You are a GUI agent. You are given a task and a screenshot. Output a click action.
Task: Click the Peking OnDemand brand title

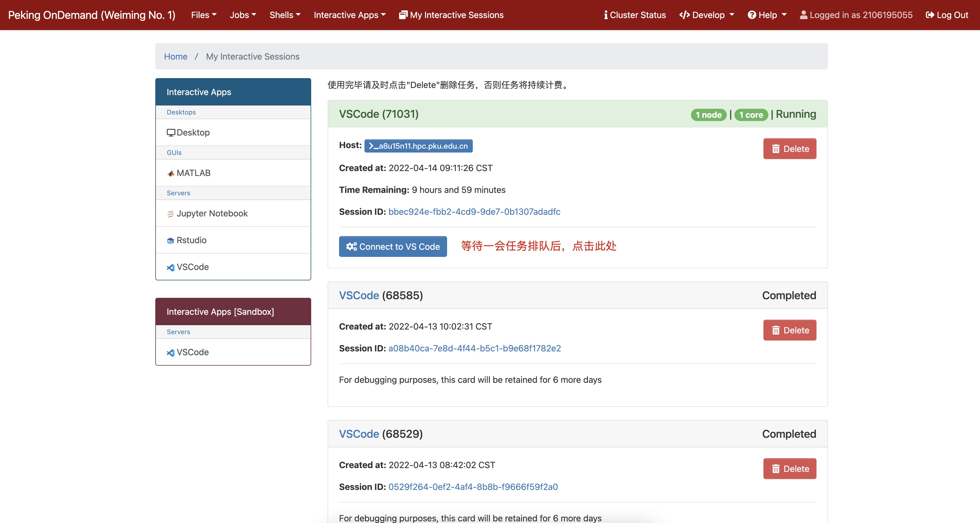(92, 15)
